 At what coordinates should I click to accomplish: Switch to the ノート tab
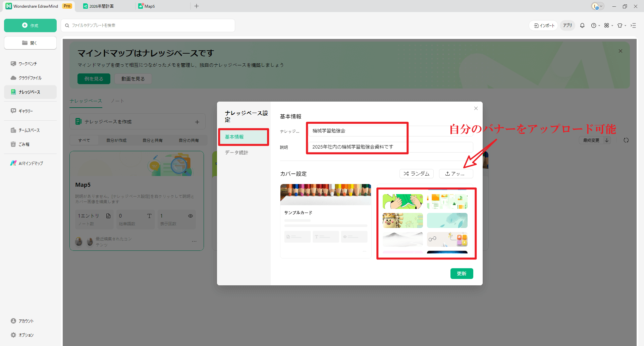pyautogui.click(x=117, y=101)
